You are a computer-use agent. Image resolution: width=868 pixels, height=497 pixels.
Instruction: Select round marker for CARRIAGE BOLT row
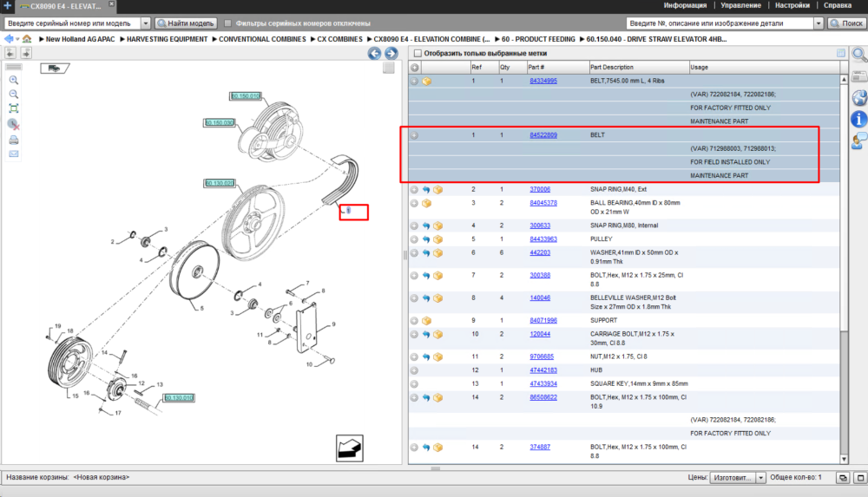(x=414, y=334)
